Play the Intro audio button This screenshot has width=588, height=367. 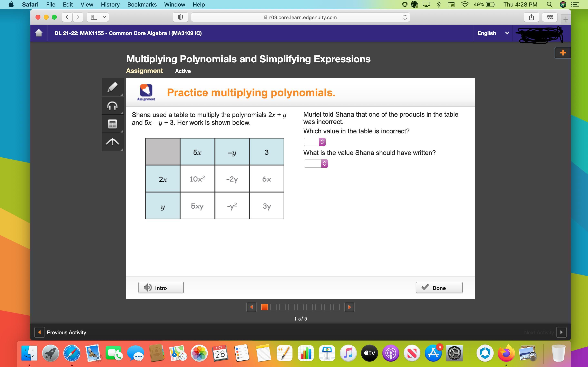click(161, 288)
